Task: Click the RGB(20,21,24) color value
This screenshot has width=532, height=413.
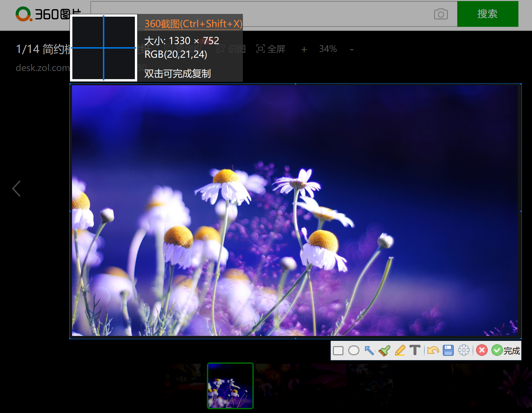Action: coord(176,54)
